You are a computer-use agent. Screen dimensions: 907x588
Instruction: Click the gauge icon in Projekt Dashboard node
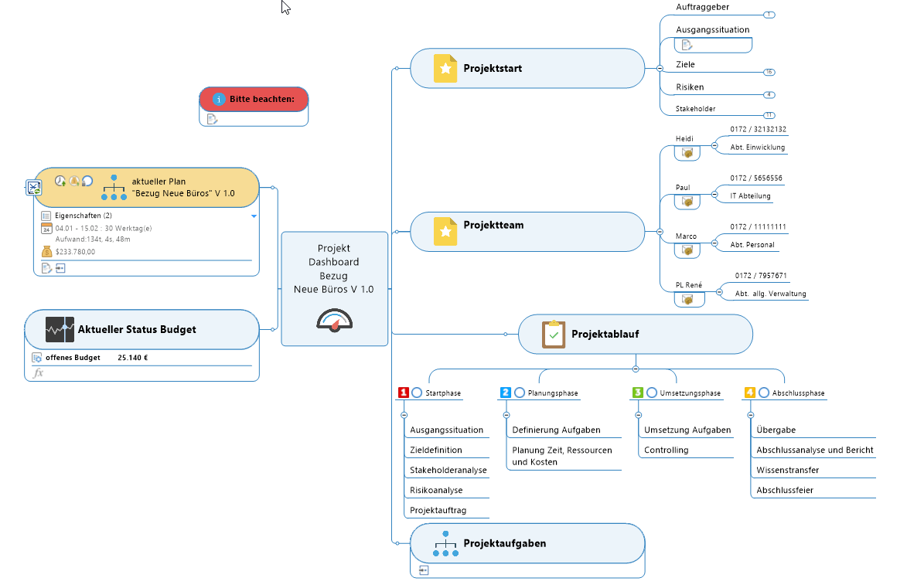(334, 321)
